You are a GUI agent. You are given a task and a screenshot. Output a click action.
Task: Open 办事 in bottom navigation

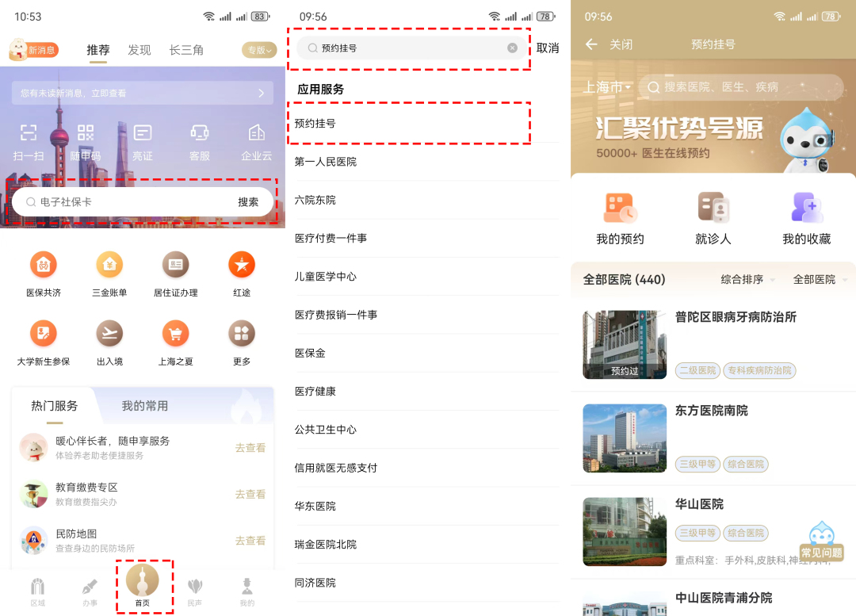[x=90, y=592]
